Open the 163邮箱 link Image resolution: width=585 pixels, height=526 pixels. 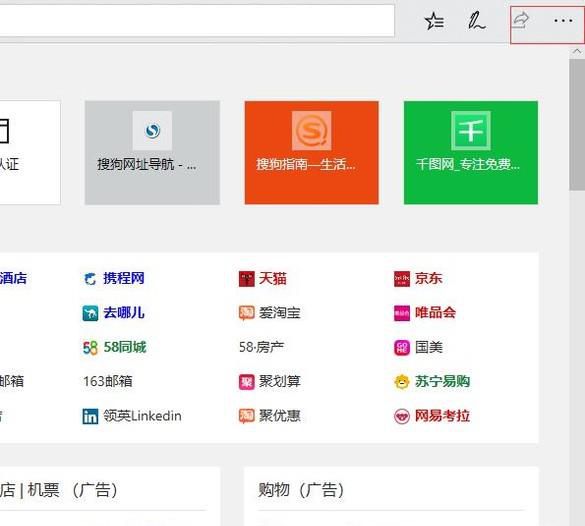pos(108,381)
